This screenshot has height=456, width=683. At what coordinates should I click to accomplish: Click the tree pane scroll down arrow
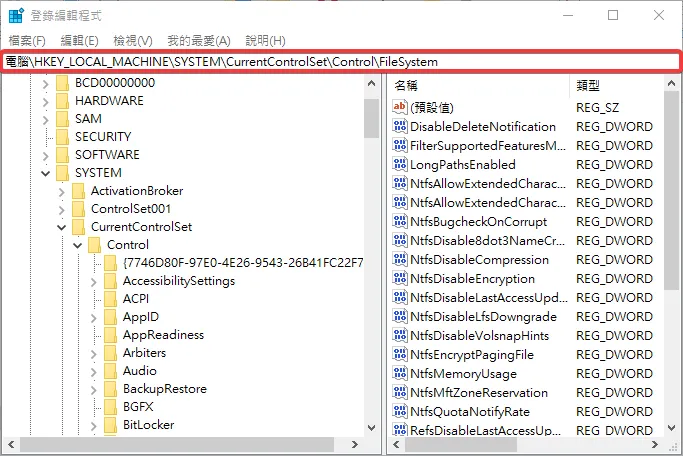tap(372, 428)
